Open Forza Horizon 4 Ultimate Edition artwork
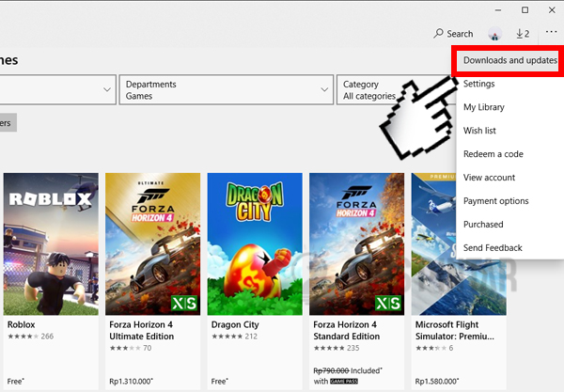The width and height of the screenshot is (564, 392). coord(152,243)
